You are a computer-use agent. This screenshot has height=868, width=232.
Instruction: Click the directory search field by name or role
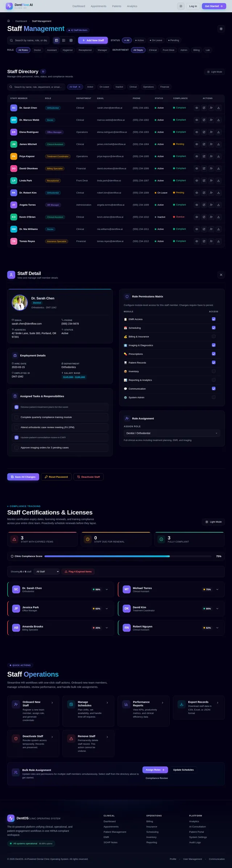point(36,87)
